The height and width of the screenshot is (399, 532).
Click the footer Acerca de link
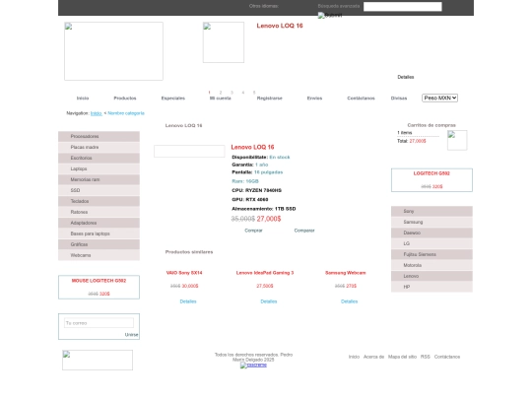click(373, 357)
